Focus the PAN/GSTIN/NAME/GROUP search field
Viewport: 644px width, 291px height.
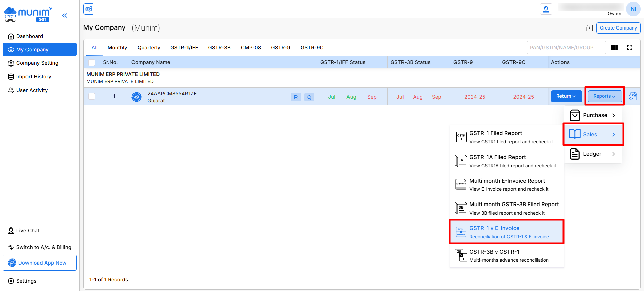click(566, 47)
